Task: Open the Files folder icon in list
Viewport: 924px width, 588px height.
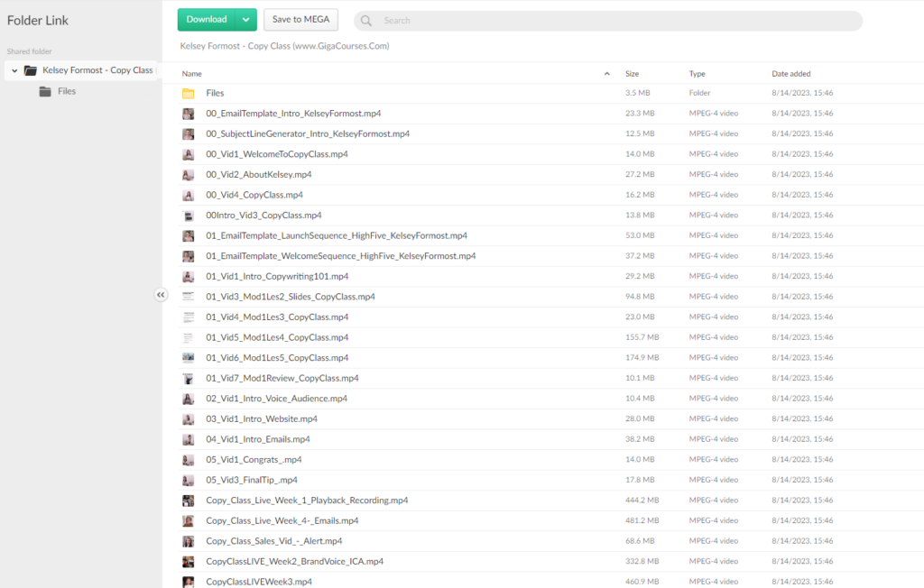Action: 189,93
